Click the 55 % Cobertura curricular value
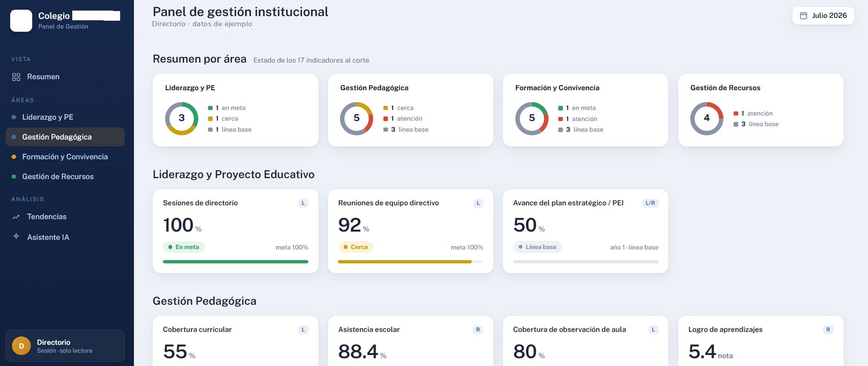 click(x=179, y=352)
